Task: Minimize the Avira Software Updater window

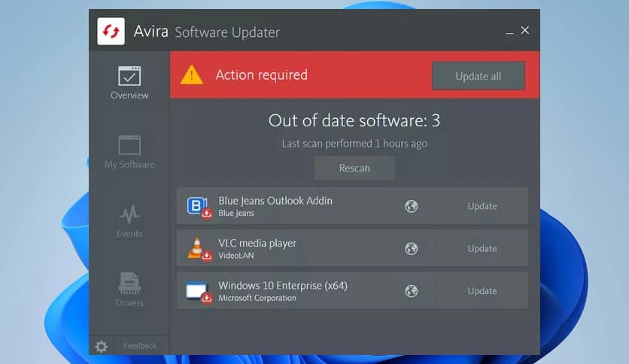Action: pyautogui.click(x=509, y=32)
